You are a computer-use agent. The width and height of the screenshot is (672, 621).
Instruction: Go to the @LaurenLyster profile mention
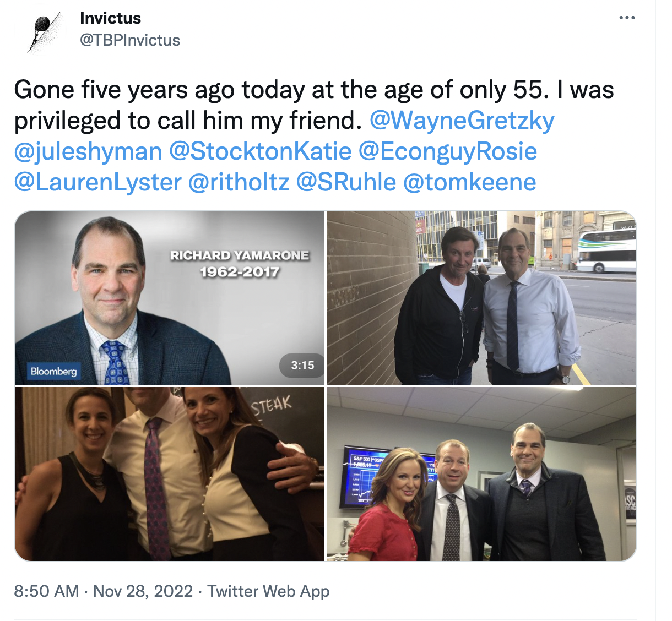tap(97, 182)
